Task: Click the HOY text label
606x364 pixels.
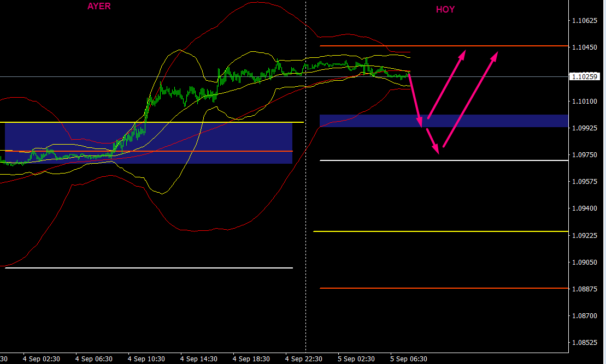Action: click(x=445, y=9)
